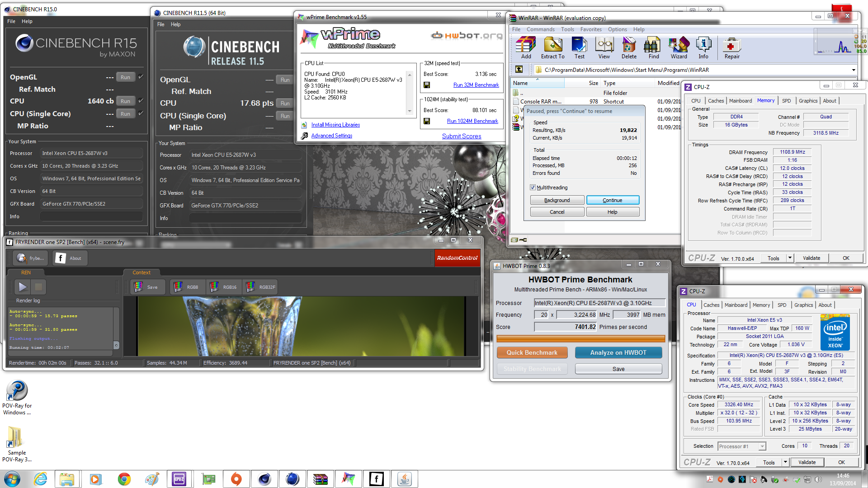Image resolution: width=868 pixels, height=488 pixels.
Task: Open CPU-Z from the taskbar
Action: click(179, 479)
